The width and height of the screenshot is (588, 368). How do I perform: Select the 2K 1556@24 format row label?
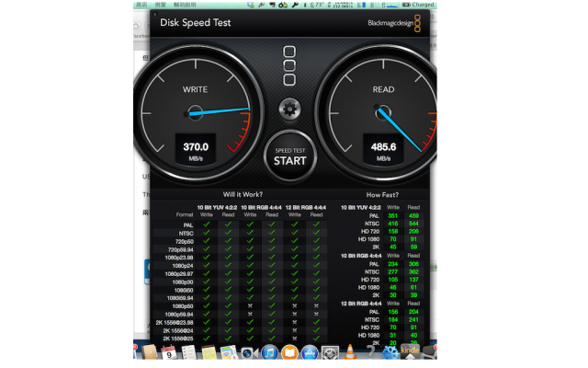(x=178, y=331)
